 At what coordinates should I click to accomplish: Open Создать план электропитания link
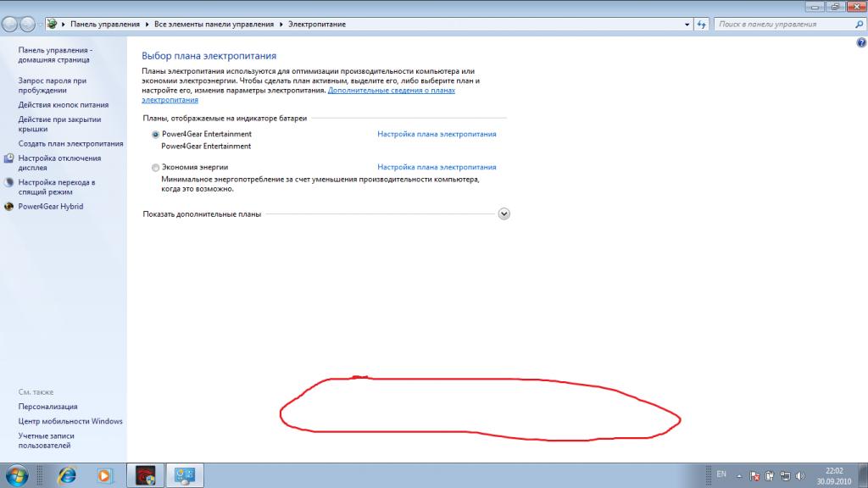pyautogui.click(x=70, y=144)
